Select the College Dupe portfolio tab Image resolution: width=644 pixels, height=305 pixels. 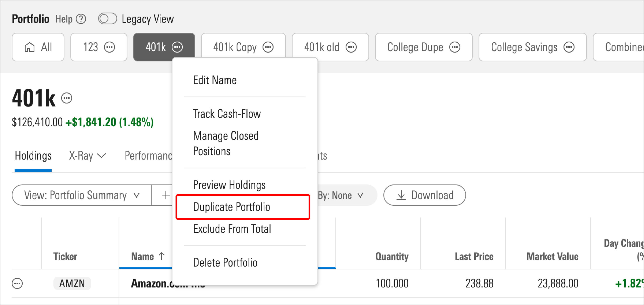click(424, 47)
